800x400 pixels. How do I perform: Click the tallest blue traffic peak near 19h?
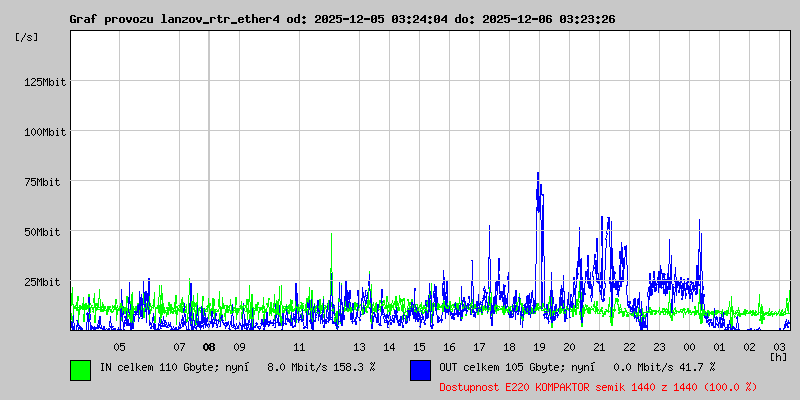click(x=538, y=176)
